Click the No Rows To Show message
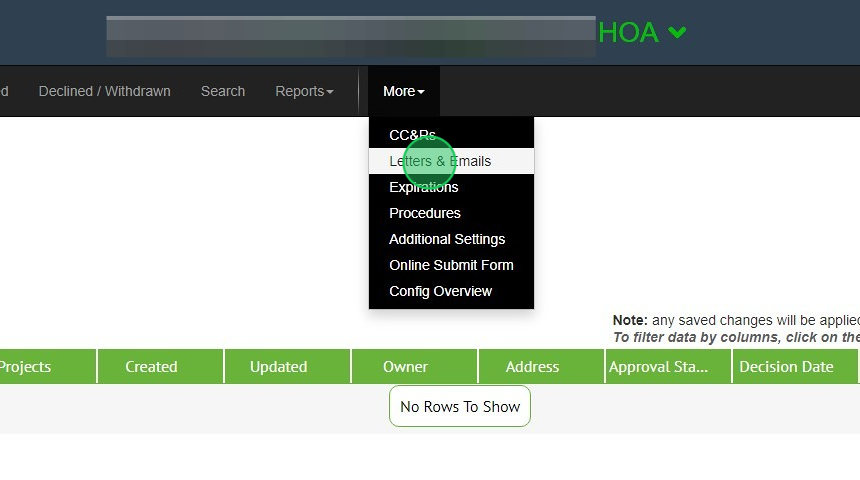860x480 pixels. [x=460, y=406]
